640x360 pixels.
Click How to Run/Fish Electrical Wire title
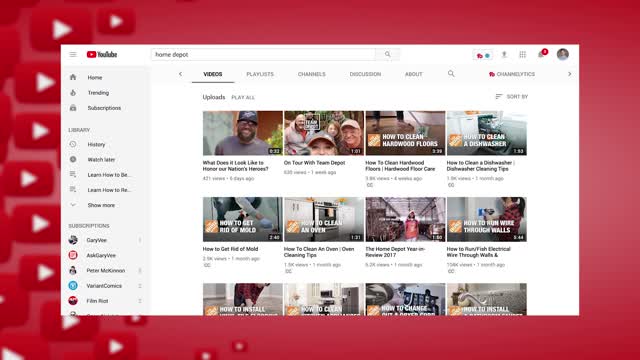(x=478, y=252)
